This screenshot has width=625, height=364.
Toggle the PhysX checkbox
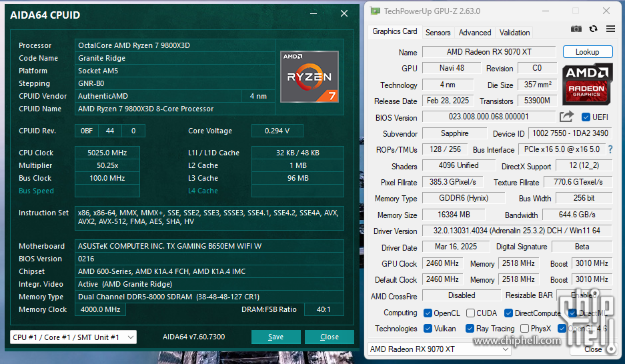click(524, 329)
